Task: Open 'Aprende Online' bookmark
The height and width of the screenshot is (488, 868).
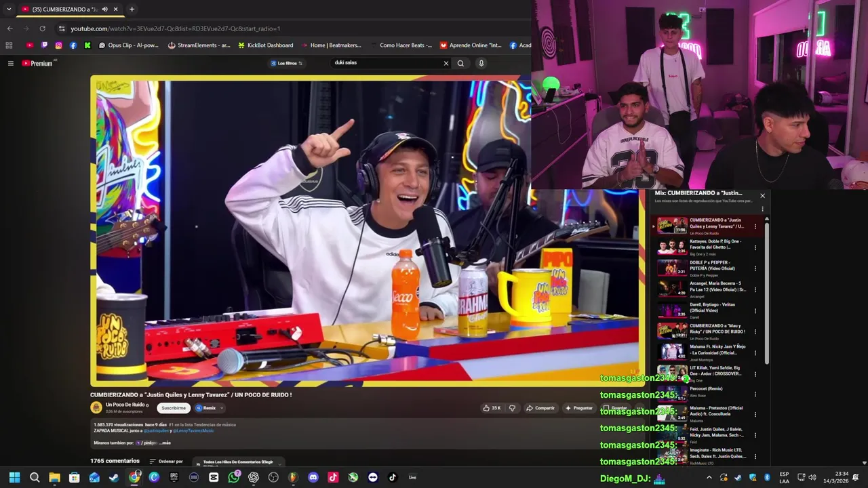Action: [x=471, y=45]
